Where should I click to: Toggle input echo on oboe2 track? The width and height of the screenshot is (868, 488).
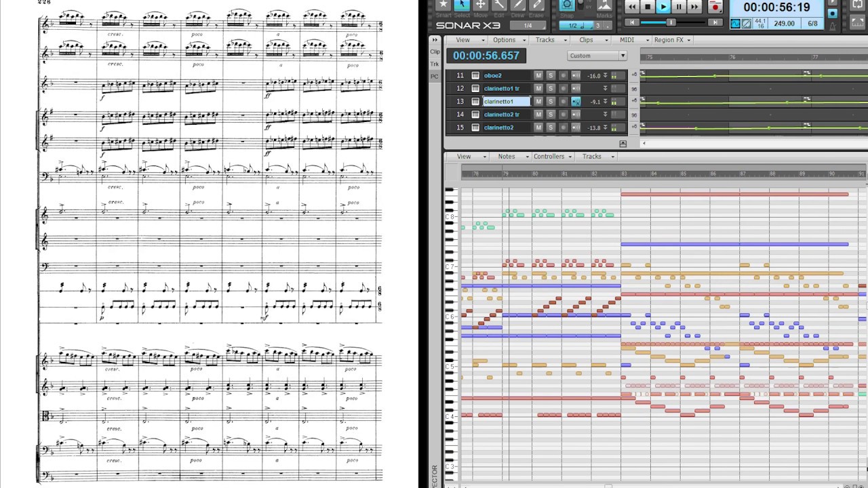coord(576,75)
